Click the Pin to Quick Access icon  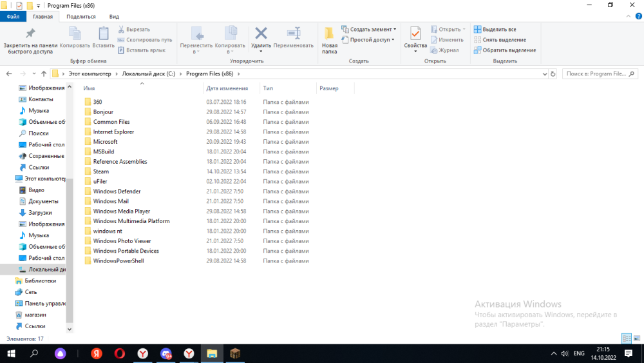tap(30, 34)
